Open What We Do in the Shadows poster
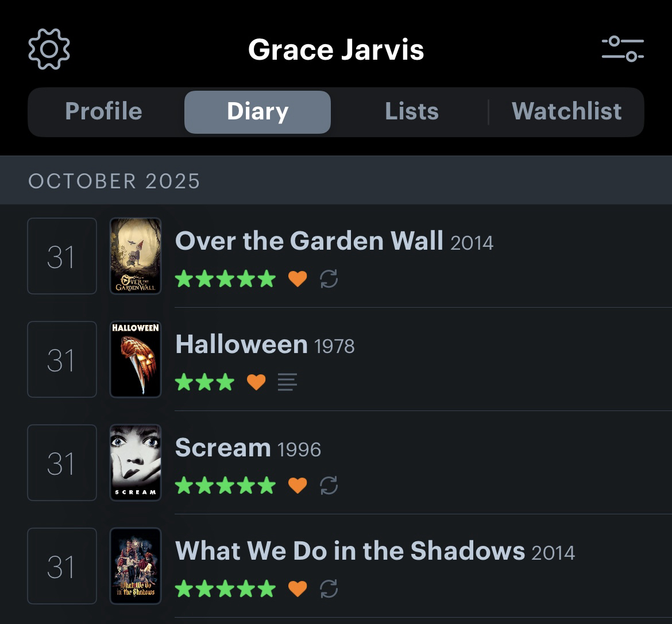672x624 pixels. pyautogui.click(x=136, y=566)
